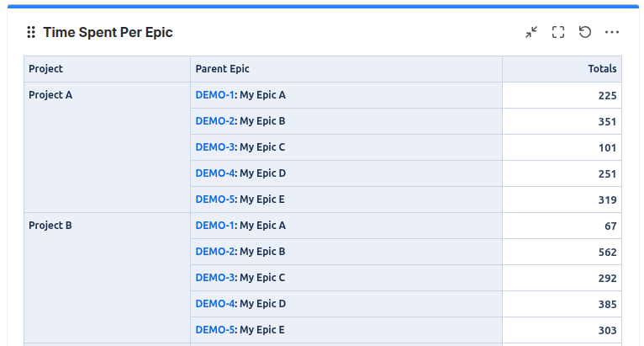Image resolution: width=644 pixels, height=346 pixels.
Task: Open DEMO-3 link under Project B
Action: click(x=214, y=278)
